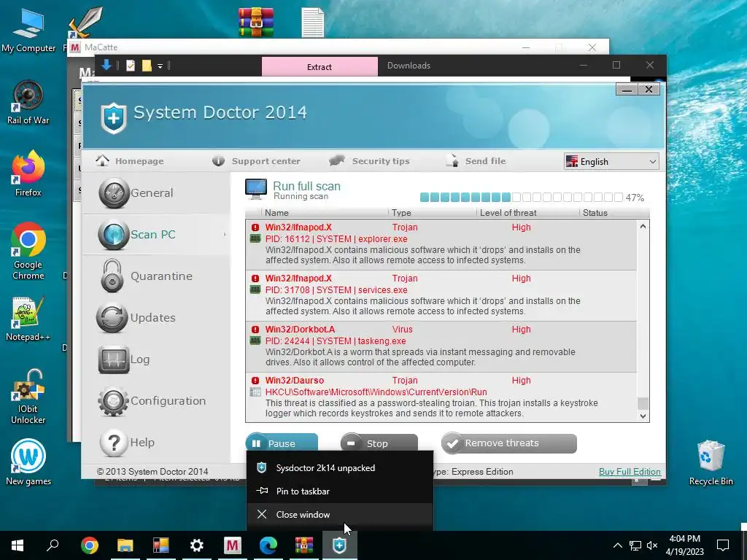The width and height of the screenshot is (747, 560).
Task: Open Settings gear on the taskbar
Action: [196, 545]
